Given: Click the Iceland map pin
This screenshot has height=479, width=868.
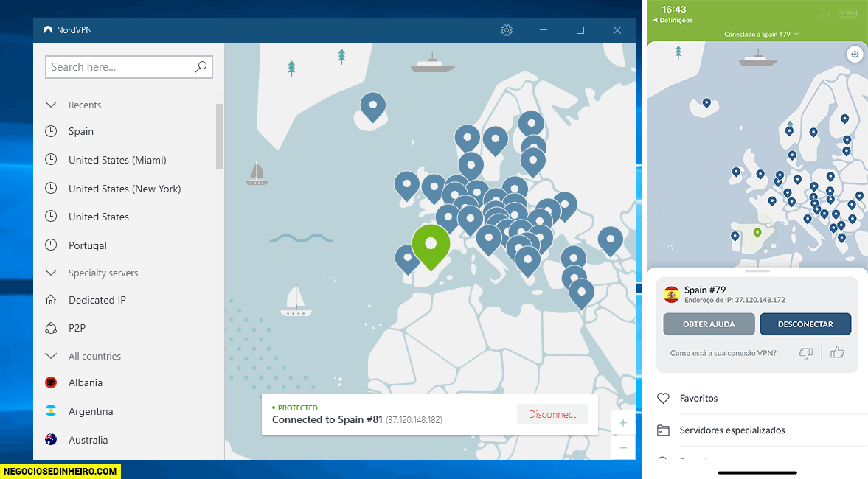Looking at the screenshot, I should coord(373,106).
